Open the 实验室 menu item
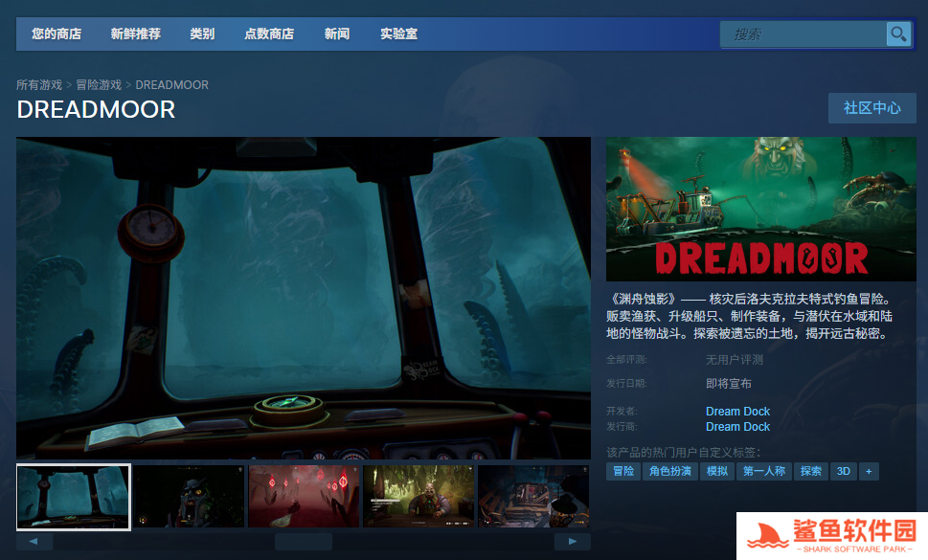Screen dimensions: 928x560 (x=398, y=34)
